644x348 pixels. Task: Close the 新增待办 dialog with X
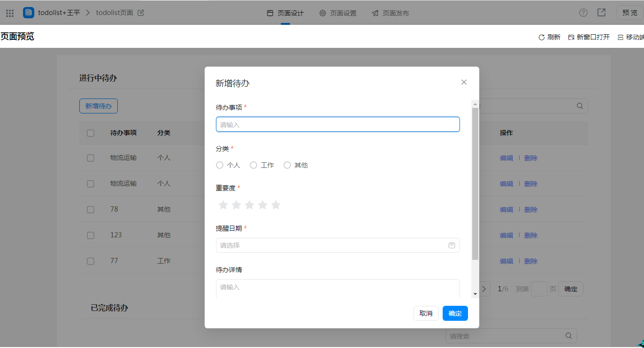464,82
